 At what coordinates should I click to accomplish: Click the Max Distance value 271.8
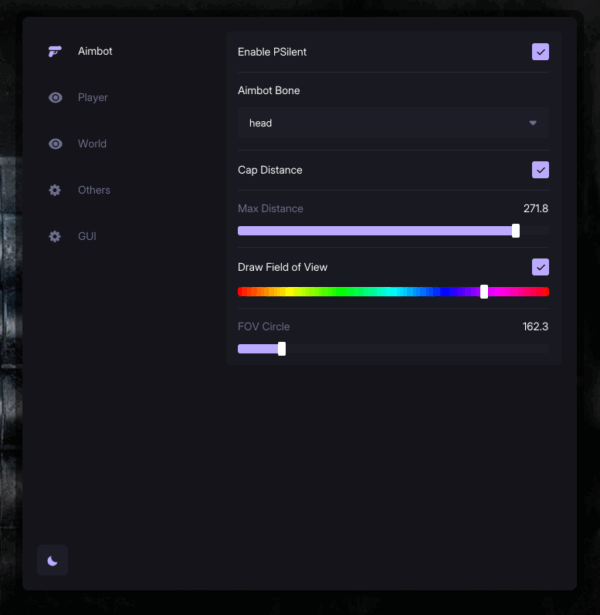(536, 208)
